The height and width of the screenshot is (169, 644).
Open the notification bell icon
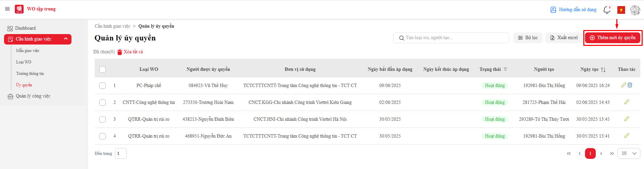tap(607, 10)
